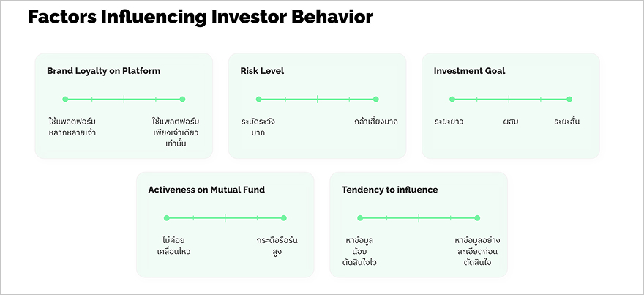Viewport: 644px width, 295px height.
Task: Click the 'Factors Influencing Investor Behavior' heading
Action: pyautogui.click(x=201, y=17)
